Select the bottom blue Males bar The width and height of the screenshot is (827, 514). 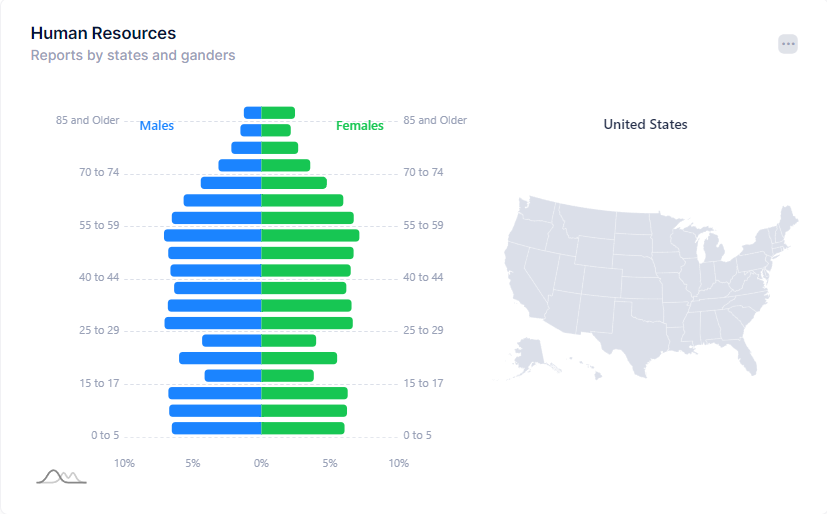click(x=216, y=428)
